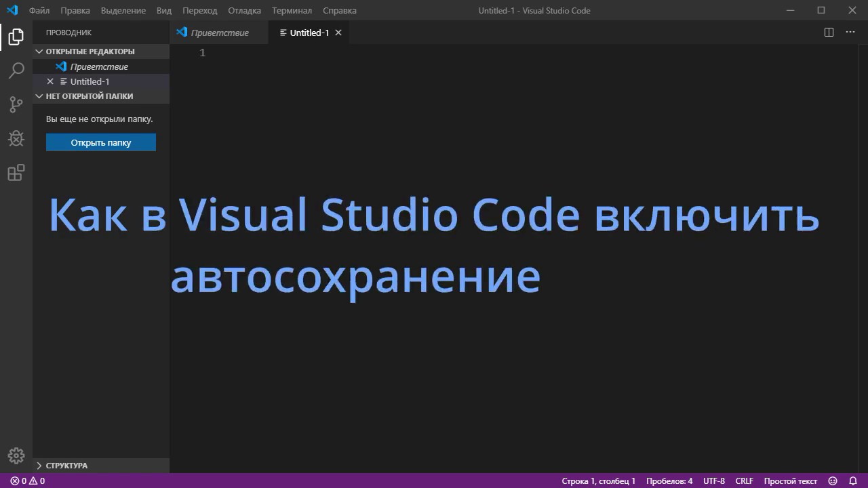The width and height of the screenshot is (868, 488).
Task: Open the Файл menu
Action: point(39,10)
